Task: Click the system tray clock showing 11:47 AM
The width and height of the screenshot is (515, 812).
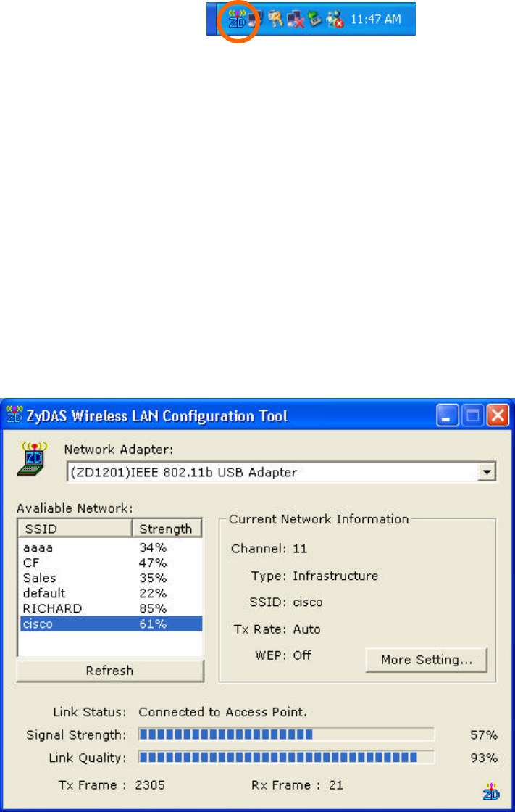Action: (x=376, y=20)
